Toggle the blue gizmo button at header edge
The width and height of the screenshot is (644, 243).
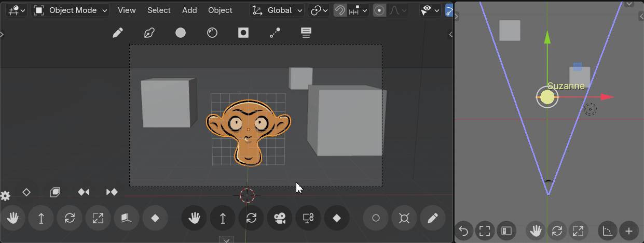pos(449,10)
